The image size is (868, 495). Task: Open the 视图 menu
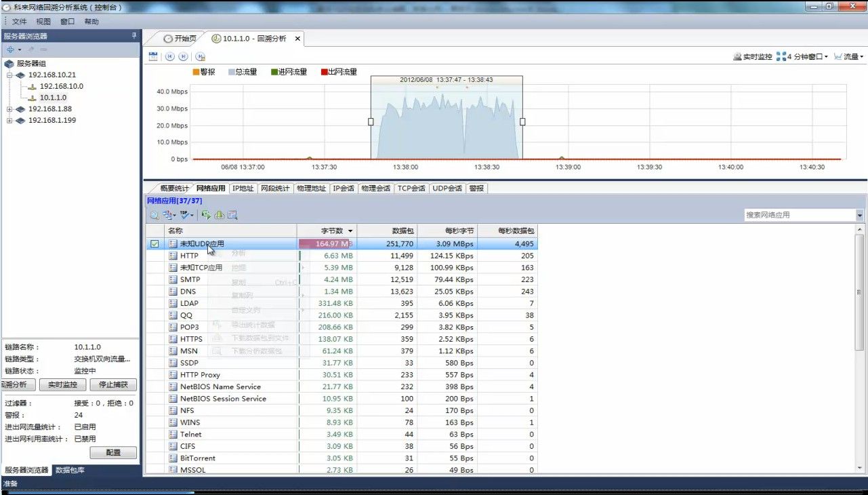(43, 22)
